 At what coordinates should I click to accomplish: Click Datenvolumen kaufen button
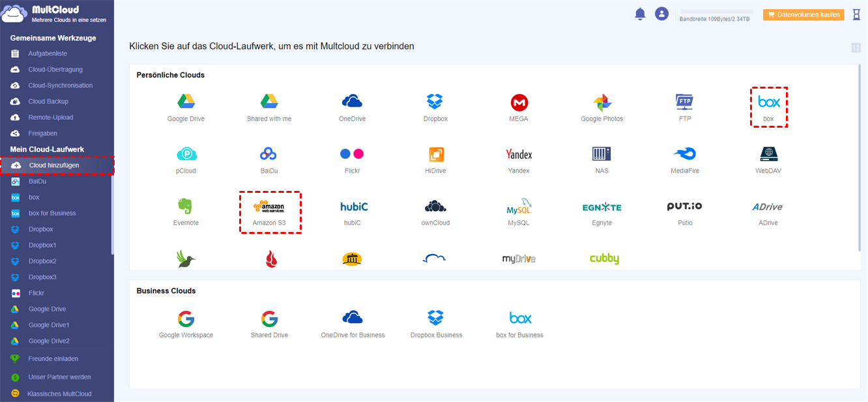803,14
